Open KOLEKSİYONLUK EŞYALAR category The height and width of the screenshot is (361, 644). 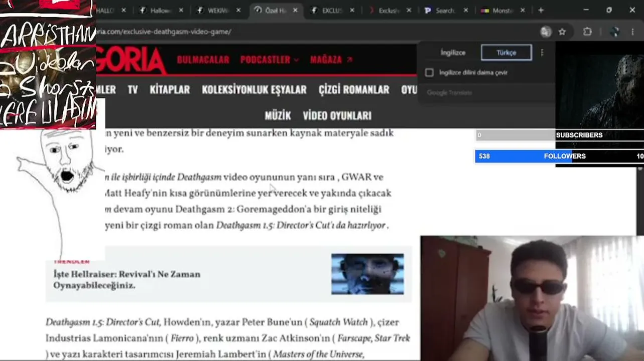[254, 90]
